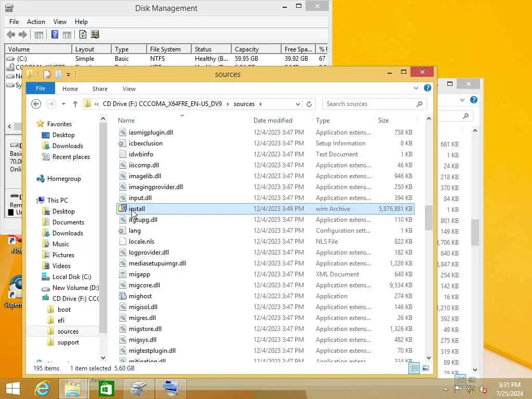
Task: Refresh the sources folder view
Action: click(x=309, y=104)
